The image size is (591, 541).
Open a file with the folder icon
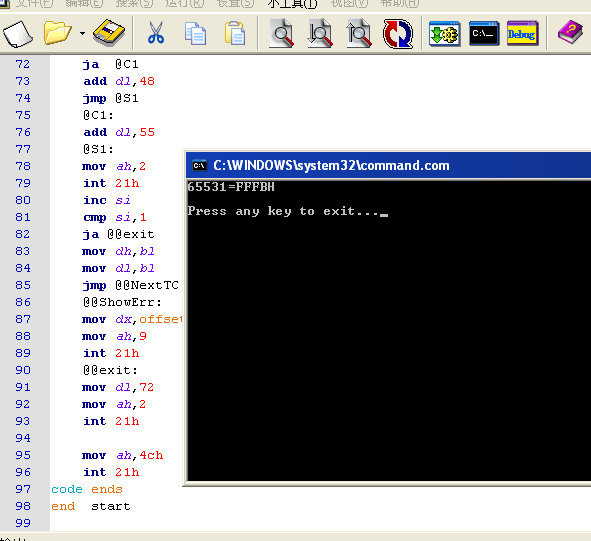[x=57, y=33]
